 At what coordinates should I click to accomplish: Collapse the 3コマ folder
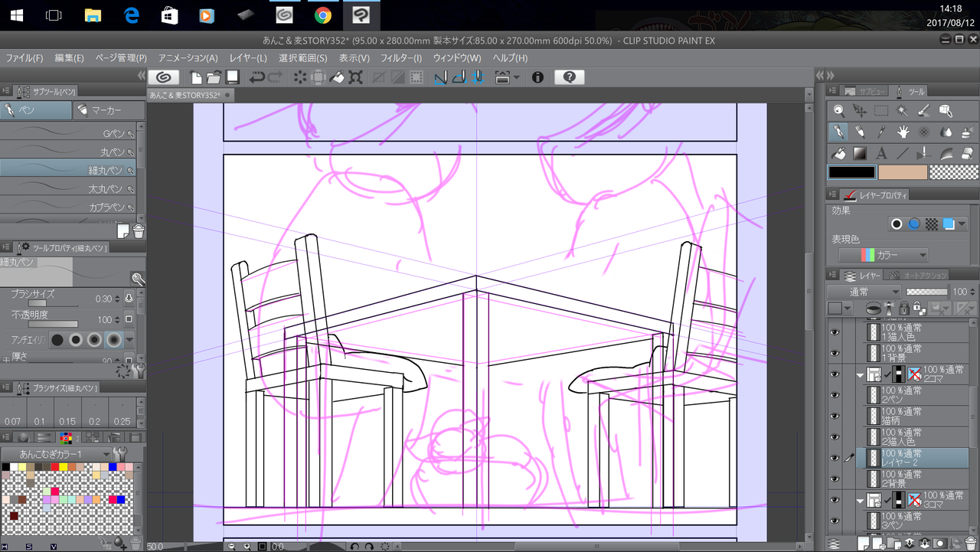point(859,501)
